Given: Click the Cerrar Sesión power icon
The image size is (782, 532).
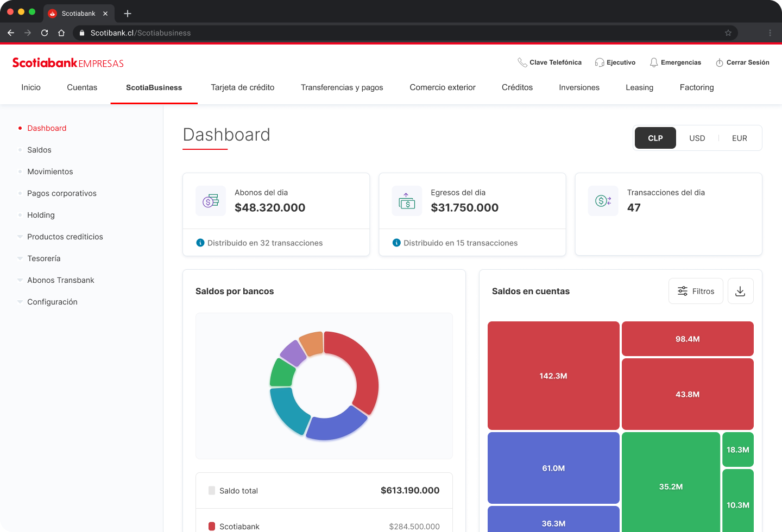Looking at the screenshot, I should pyautogui.click(x=720, y=62).
